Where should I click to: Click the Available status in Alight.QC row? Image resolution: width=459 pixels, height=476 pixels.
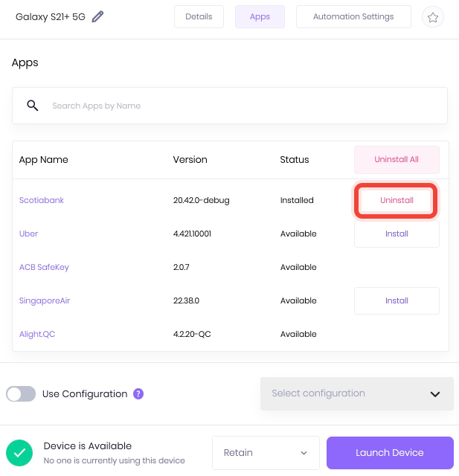pyautogui.click(x=298, y=334)
